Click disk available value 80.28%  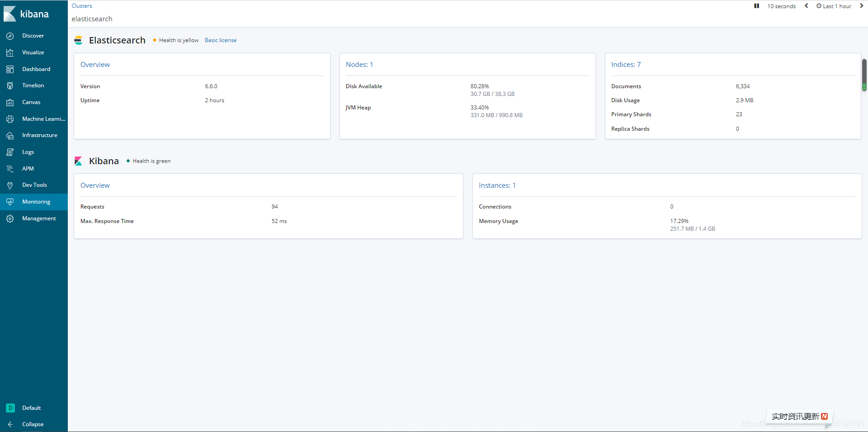click(x=480, y=86)
